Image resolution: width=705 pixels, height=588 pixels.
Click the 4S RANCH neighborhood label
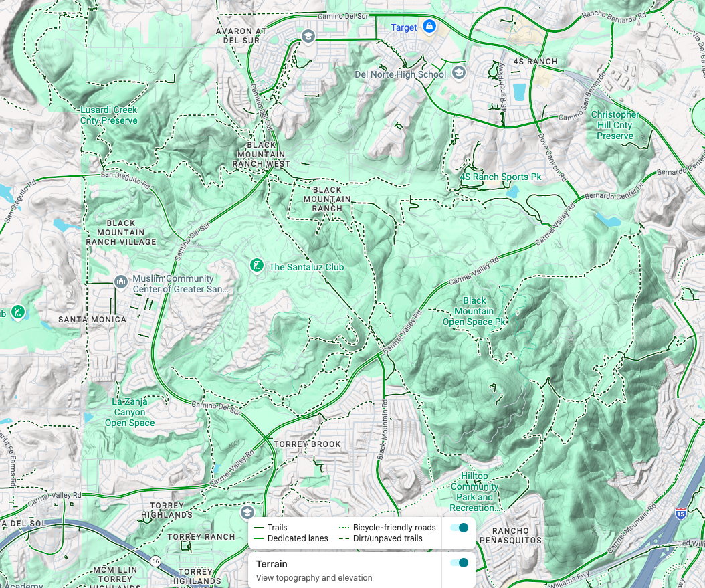(x=535, y=61)
